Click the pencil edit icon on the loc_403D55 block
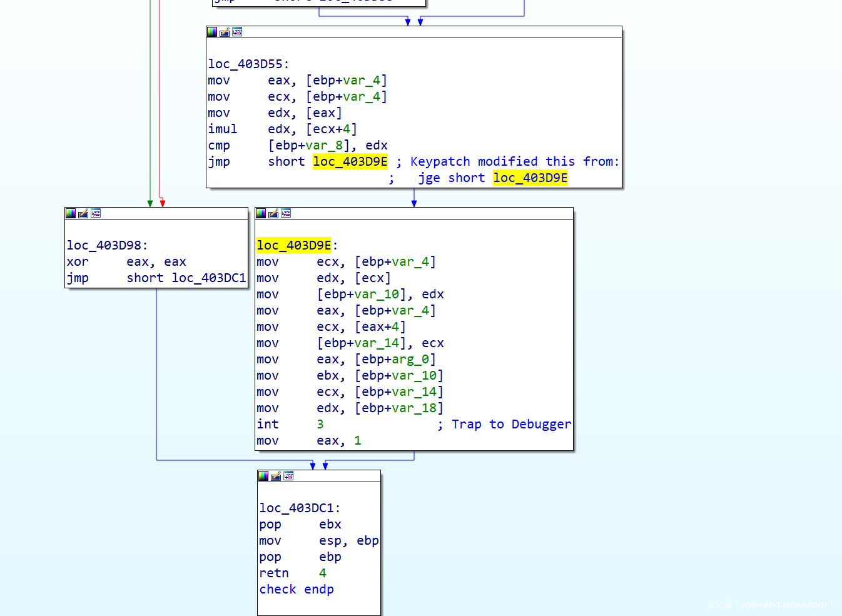 pos(225,32)
